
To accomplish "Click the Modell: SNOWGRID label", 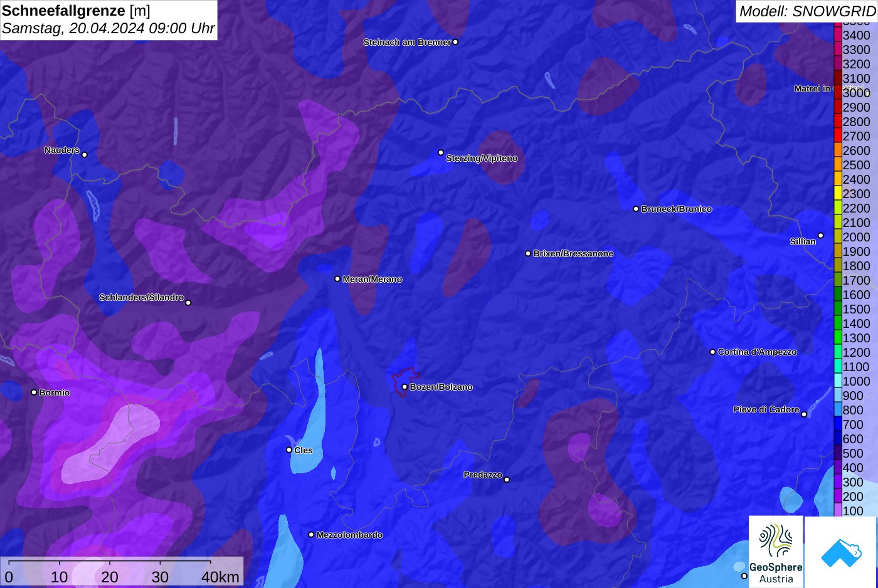I will click(x=807, y=11).
